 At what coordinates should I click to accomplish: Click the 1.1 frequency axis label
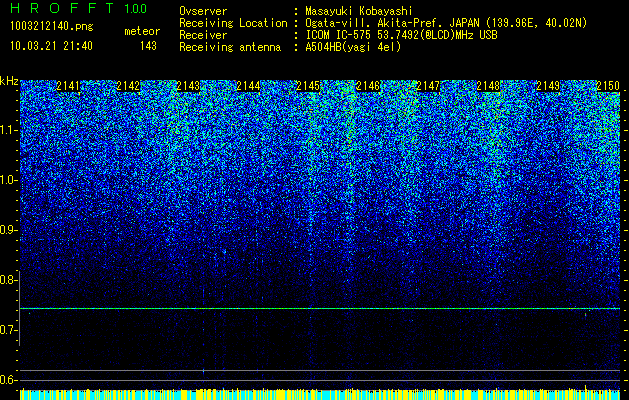[x=9, y=131]
